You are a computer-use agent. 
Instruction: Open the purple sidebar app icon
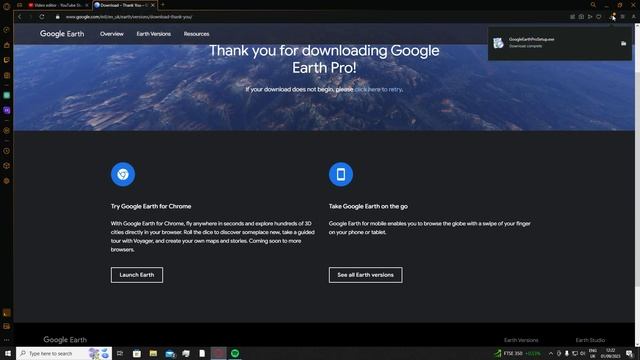pos(7,110)
